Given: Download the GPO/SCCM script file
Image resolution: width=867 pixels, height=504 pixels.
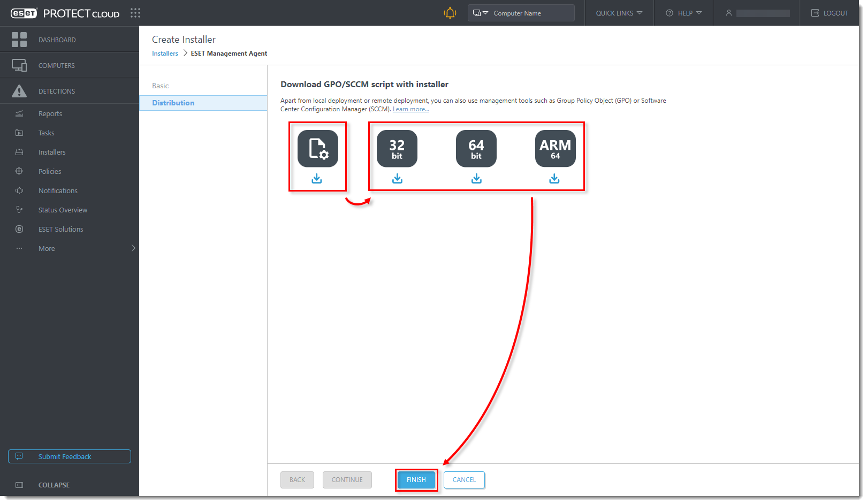Looking at the screenshot, I should click(x=317, y=178).
